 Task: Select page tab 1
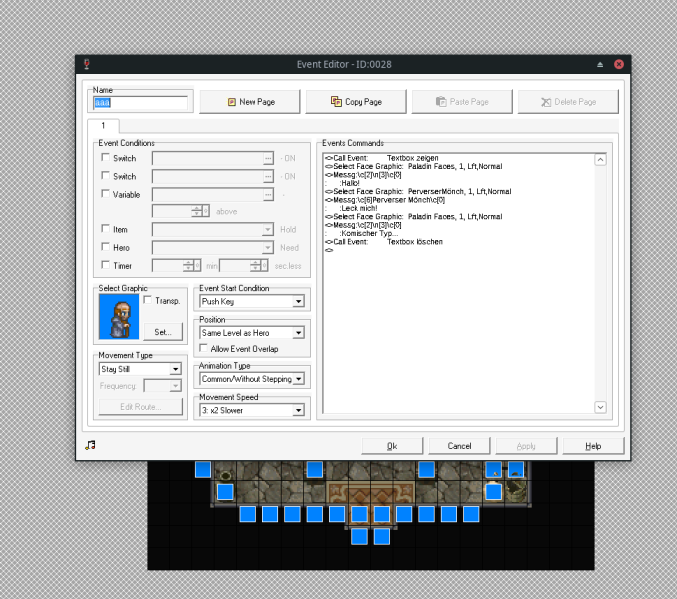[x=103, y=126]
